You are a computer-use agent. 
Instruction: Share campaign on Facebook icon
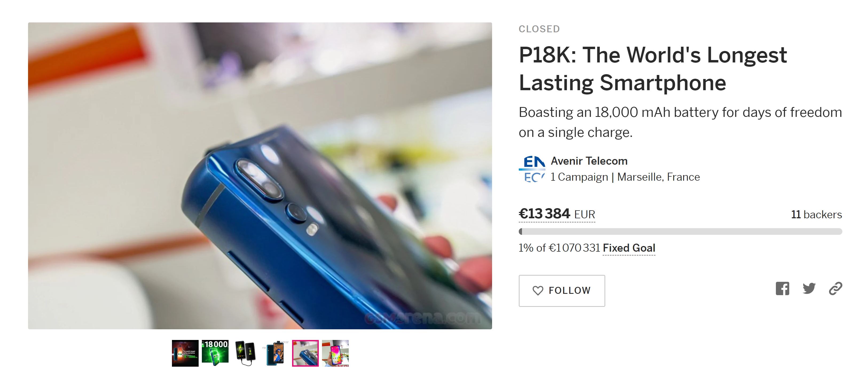point(782,288)
